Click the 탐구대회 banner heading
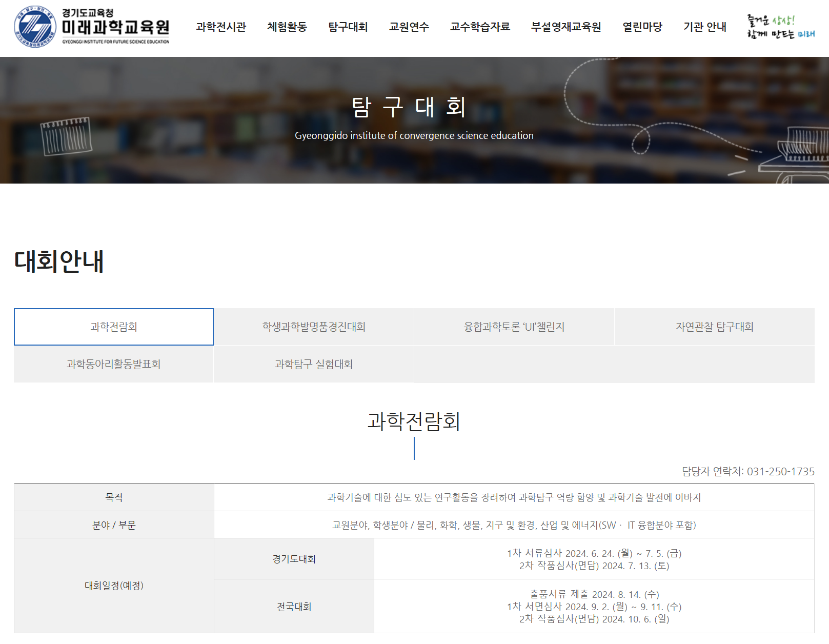 click(x=409, y=107)
